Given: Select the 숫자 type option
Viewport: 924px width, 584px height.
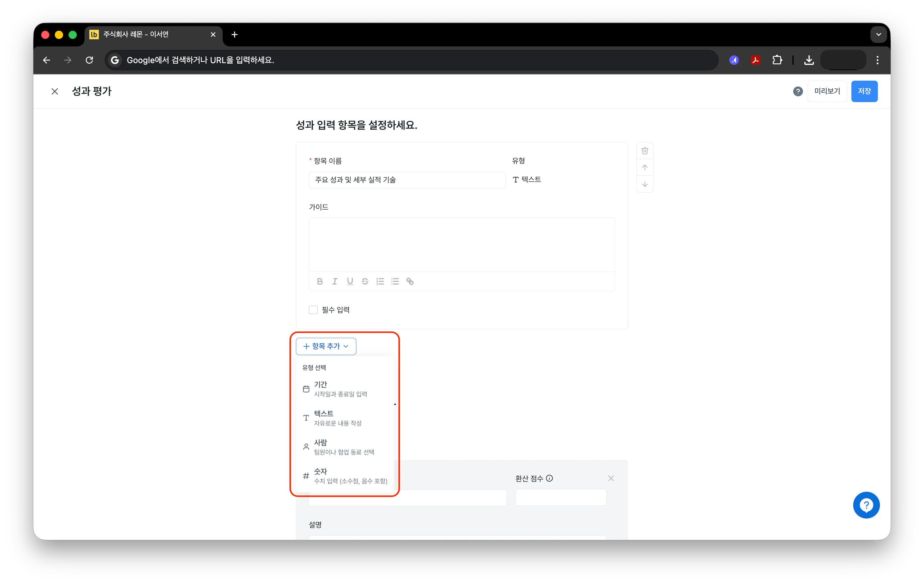Looking at the screenshot, I should 345,476.
